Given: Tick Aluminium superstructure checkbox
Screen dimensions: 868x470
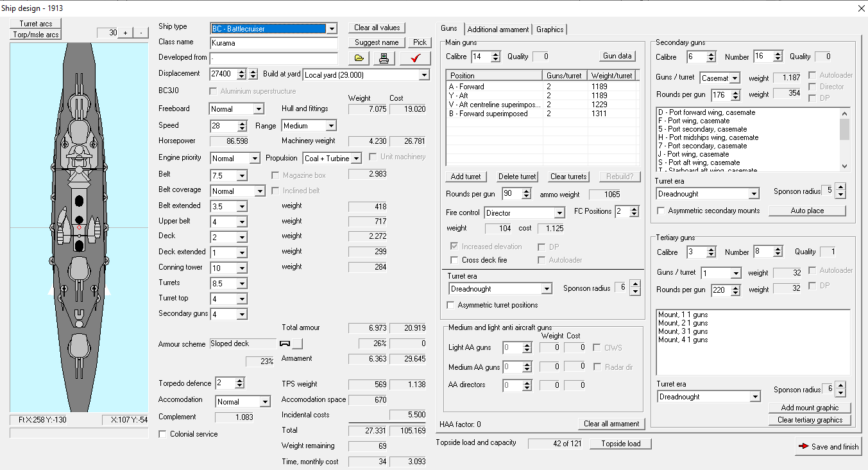Looking at the screenshot, I should (x=213, y=91).
